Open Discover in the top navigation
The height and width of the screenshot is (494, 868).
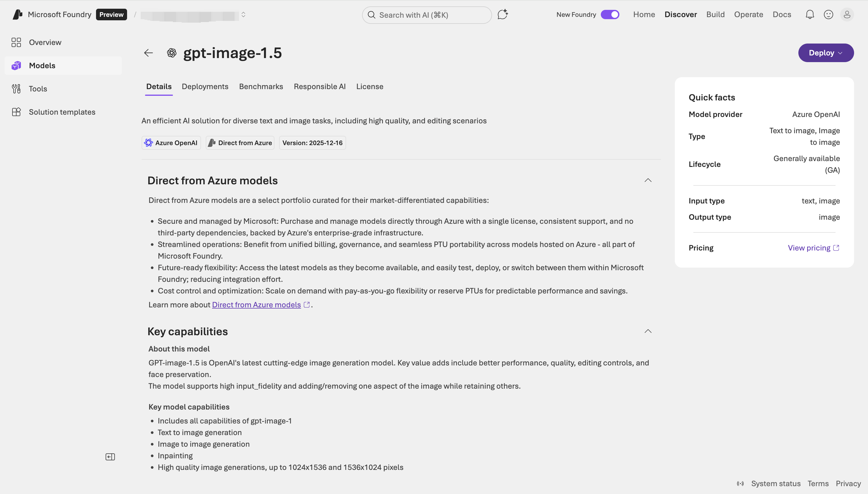(680, 15)
